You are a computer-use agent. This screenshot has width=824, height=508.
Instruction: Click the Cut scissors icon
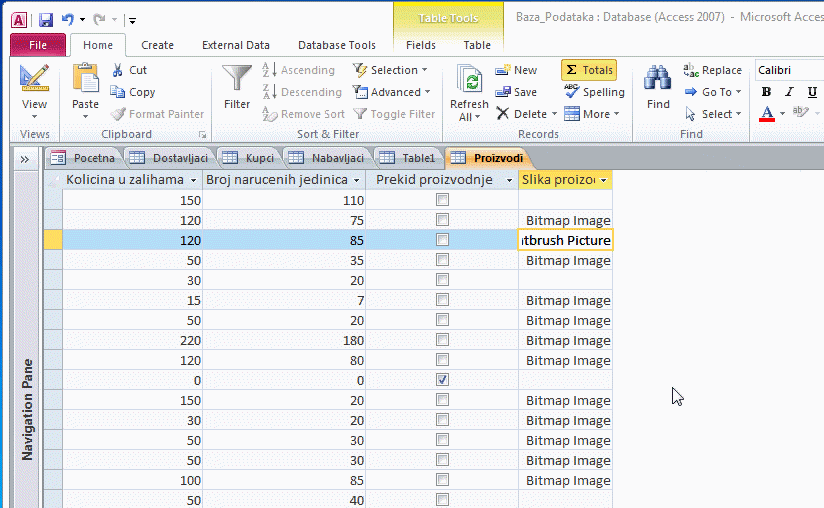click(118, 70)
